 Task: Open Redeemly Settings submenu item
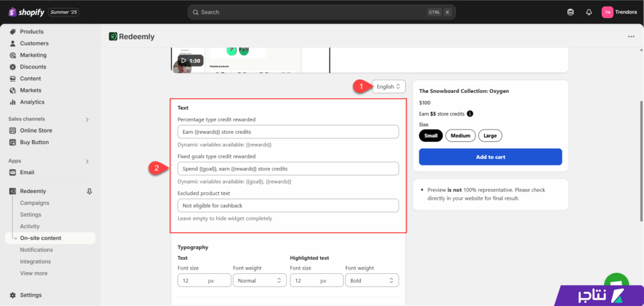pyautogui.click(x=31, y=214)
